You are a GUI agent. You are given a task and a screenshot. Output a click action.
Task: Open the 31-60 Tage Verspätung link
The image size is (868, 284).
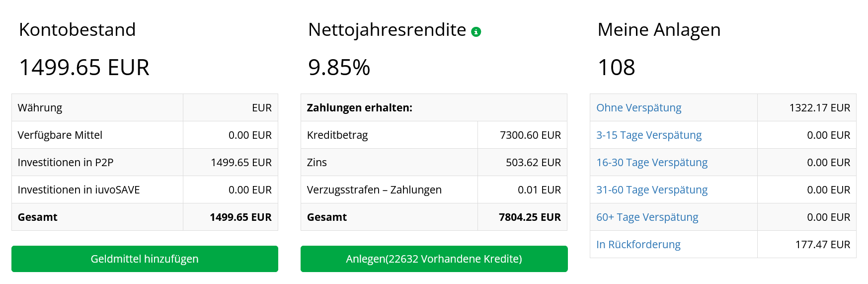[x=652, y=190]
